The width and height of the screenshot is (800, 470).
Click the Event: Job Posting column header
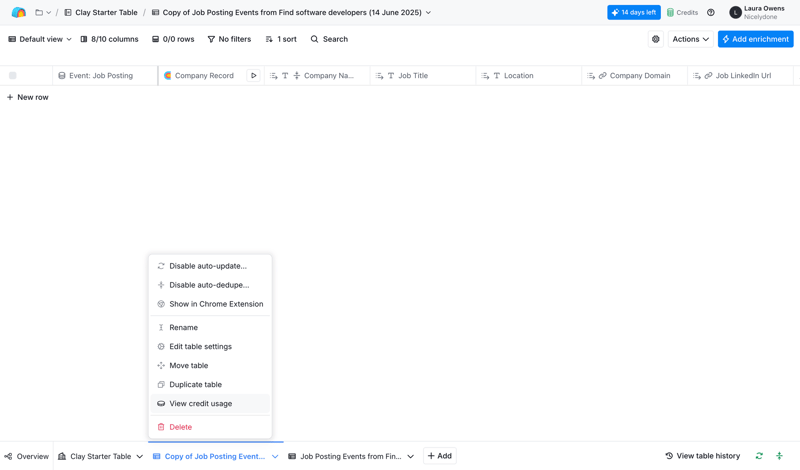pyautogui.click(x=105, y=76)
